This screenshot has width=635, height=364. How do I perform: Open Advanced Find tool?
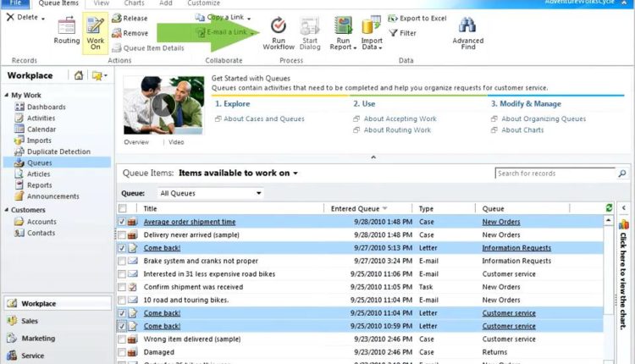click(468, 30)
